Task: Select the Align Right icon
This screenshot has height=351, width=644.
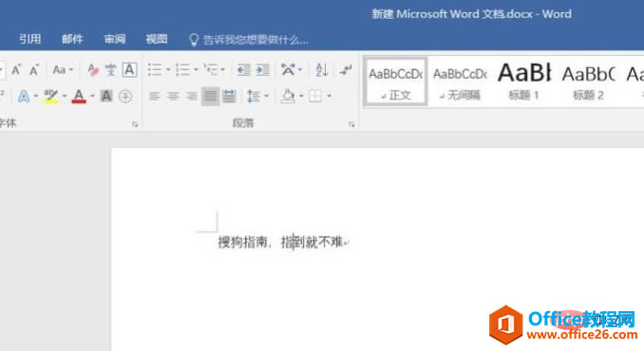Action: [192, 97]
